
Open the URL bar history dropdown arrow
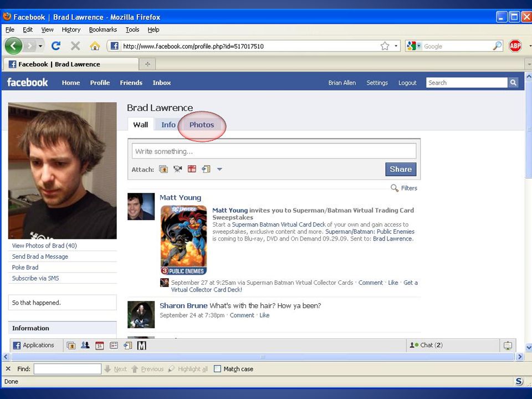click(x=396, y=46)
